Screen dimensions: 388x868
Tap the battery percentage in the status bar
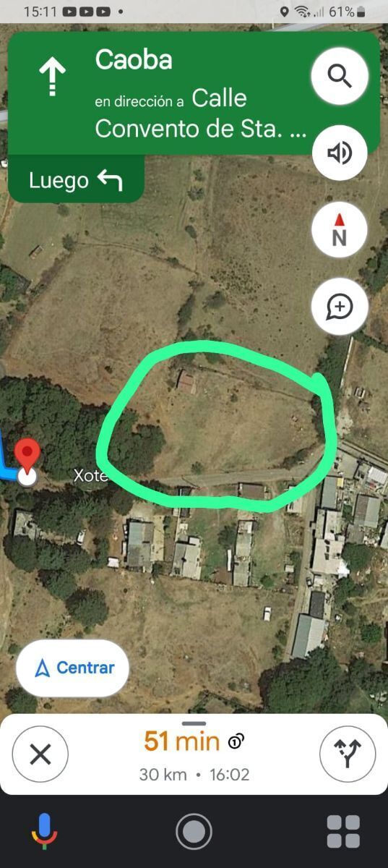[x=342, y=12]
